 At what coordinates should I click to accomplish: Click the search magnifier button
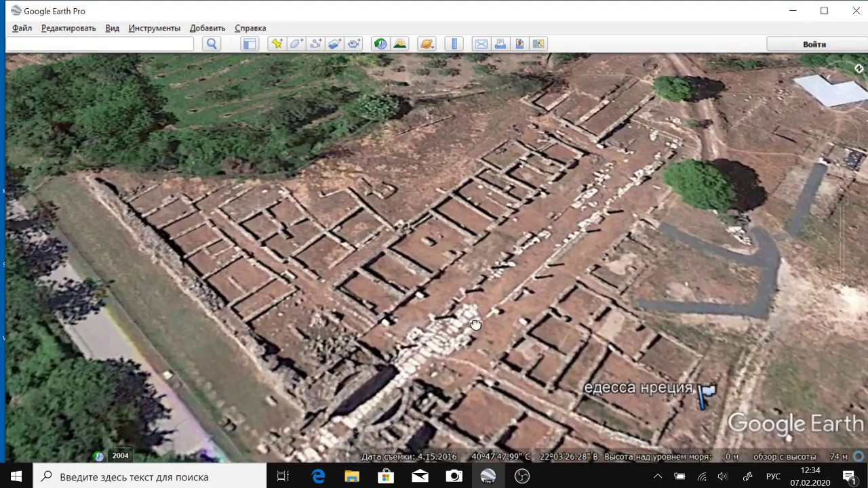pos(212,44)
